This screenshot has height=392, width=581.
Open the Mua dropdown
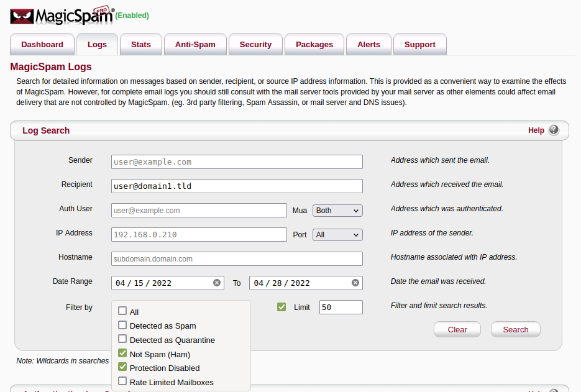click(337, 211)
